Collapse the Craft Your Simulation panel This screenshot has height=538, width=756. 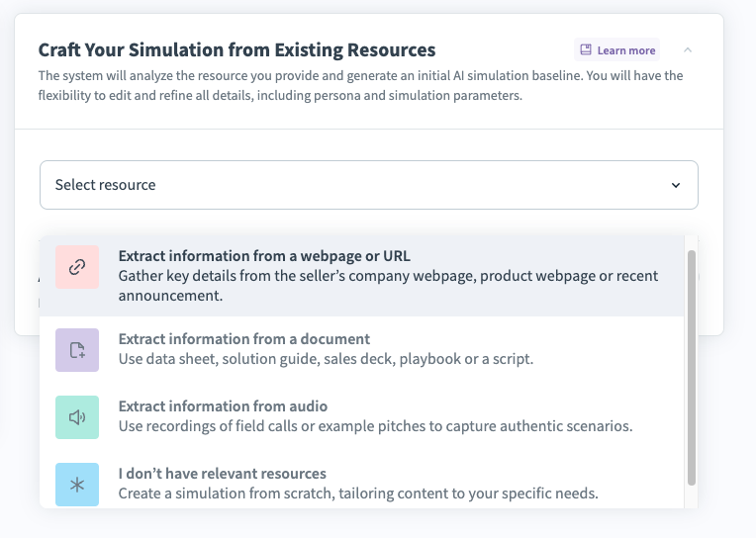(x=688, y=49)
